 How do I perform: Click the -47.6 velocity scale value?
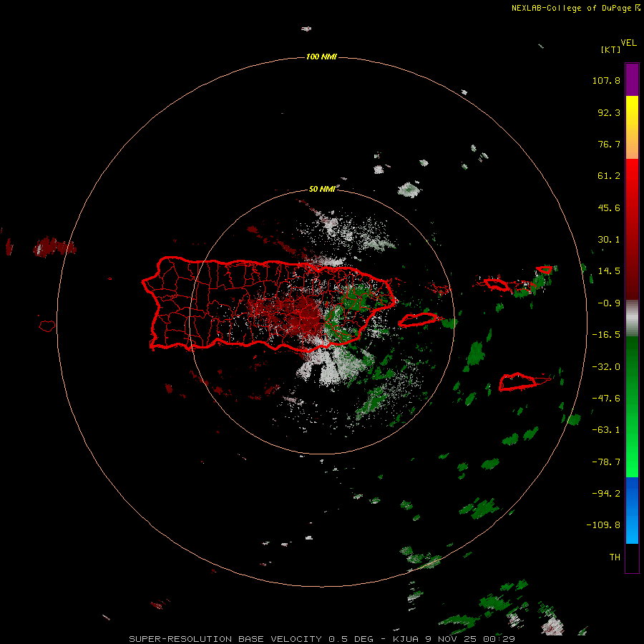point(606,399)
